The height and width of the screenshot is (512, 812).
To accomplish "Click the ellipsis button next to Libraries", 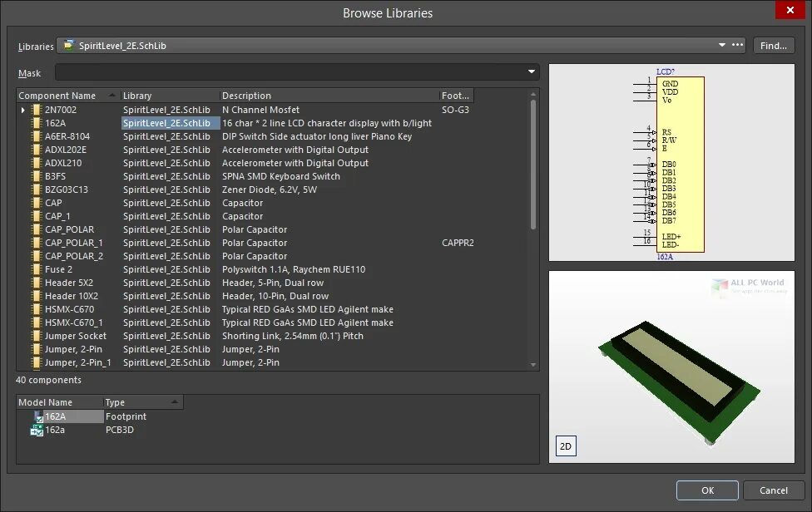I will (x=736, y=46).
